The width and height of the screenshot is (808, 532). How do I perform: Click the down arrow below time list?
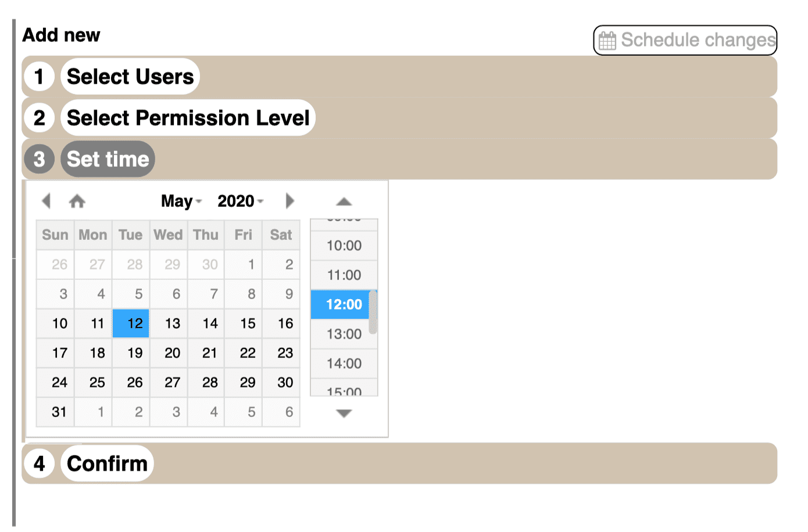coord(344,414)
